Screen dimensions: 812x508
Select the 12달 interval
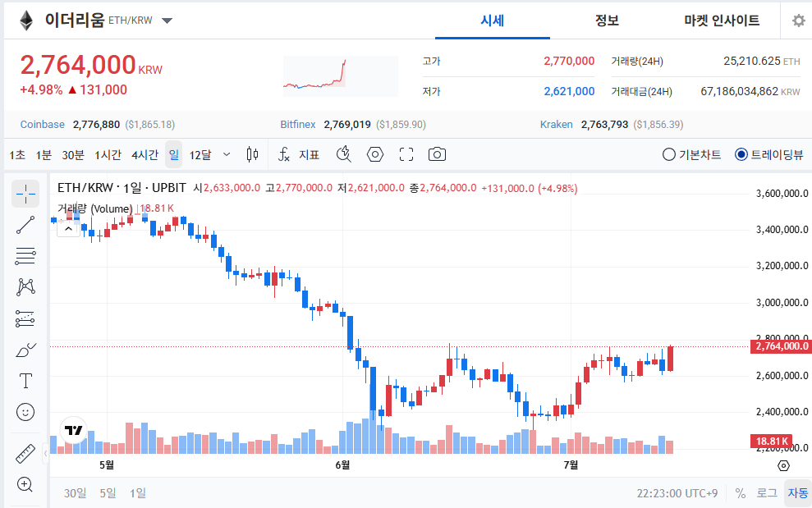[200, 155]
